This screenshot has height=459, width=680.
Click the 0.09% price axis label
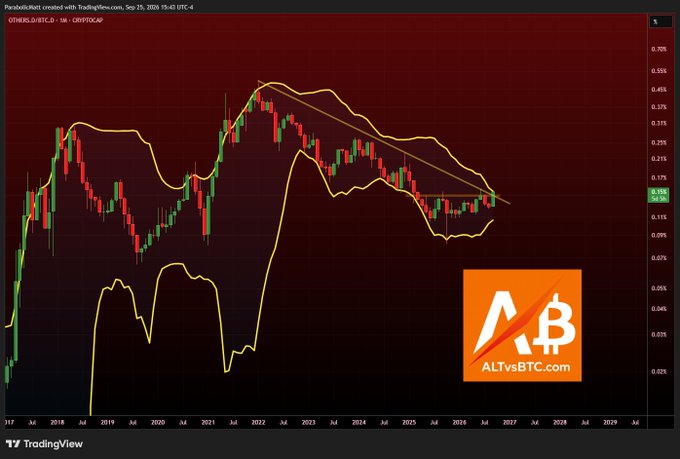(x=659, y=235)
